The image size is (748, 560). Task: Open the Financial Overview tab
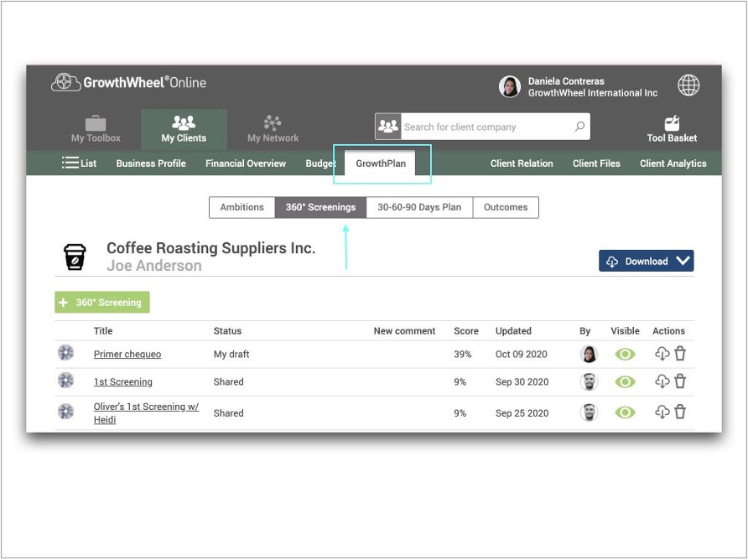246,163
